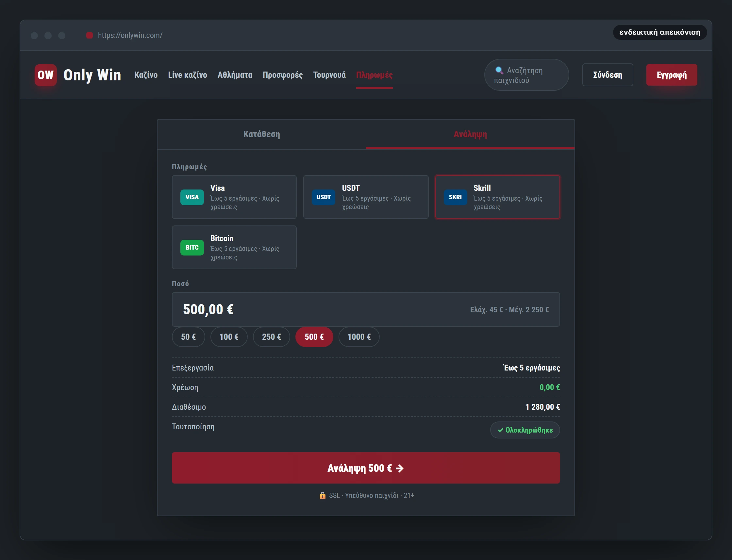Viewport: 732px width, 560px height.
Task: Select USDT payment method card
Action: (366, 197)
